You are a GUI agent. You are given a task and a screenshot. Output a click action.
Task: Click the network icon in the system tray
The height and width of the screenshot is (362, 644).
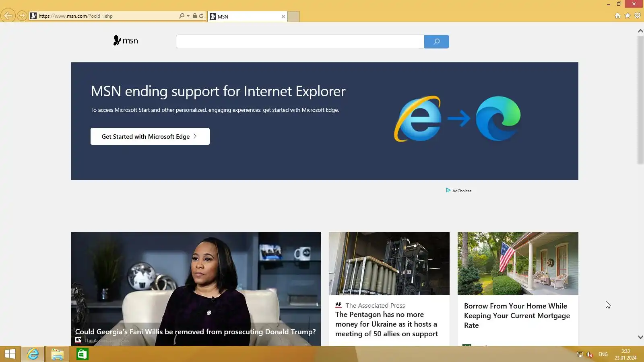coord(580,354)
